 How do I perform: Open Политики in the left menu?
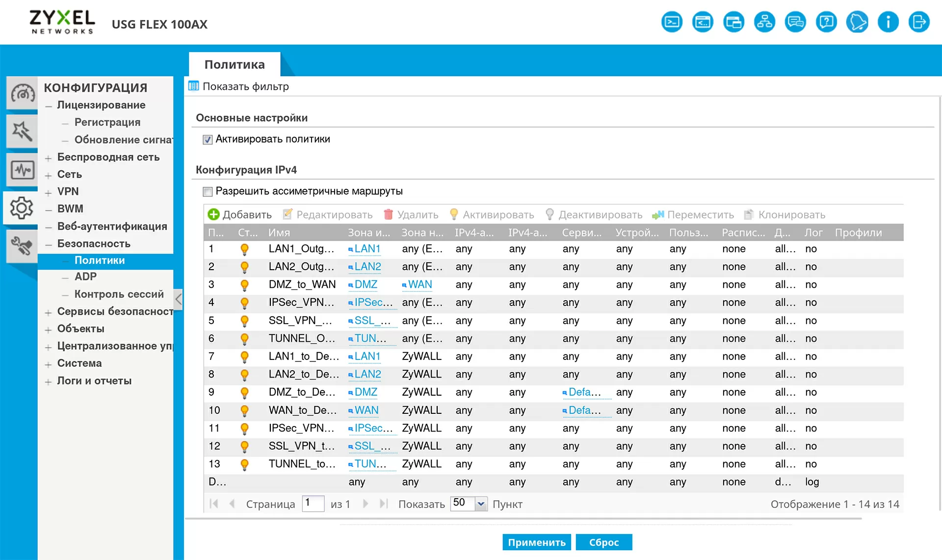100,260
